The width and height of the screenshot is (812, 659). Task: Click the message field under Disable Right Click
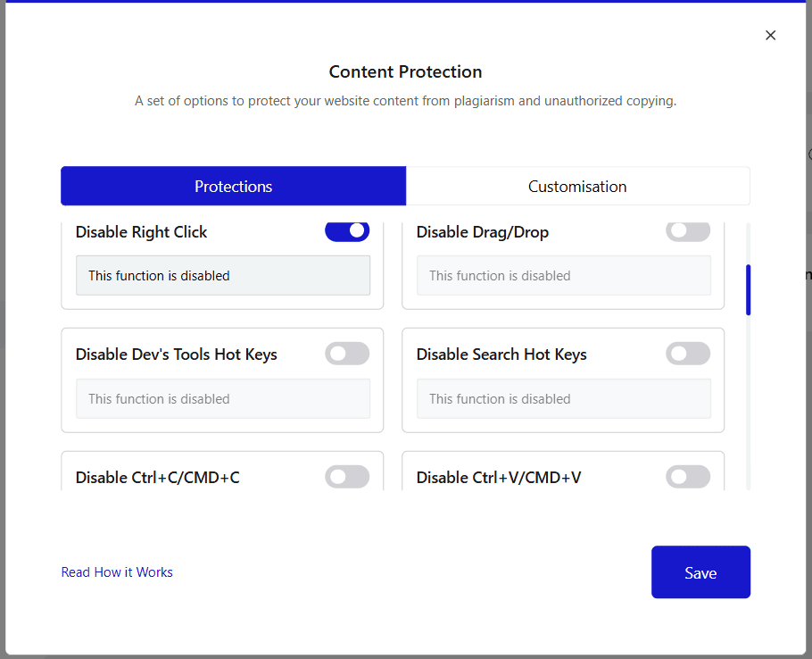[222, 275]
